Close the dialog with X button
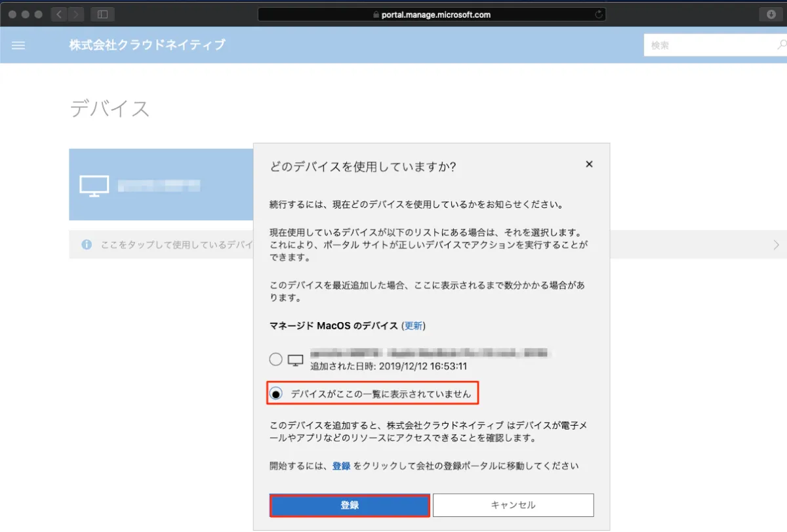 tap(589, 165)
